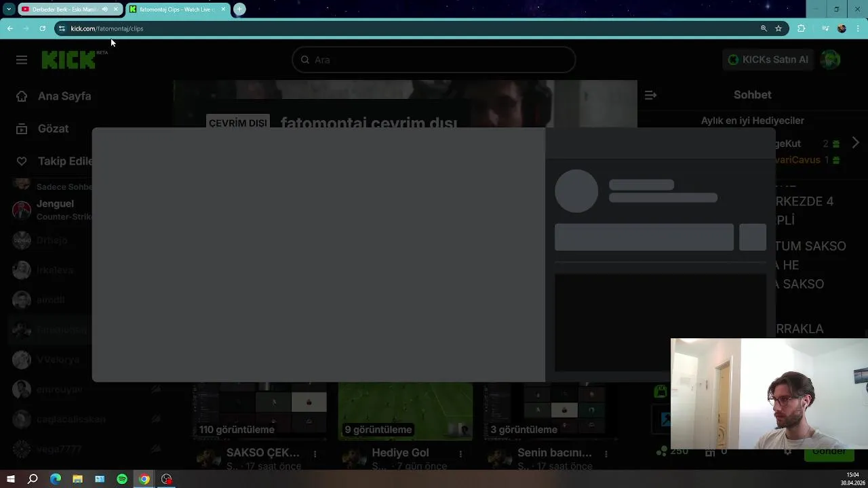Go back in browser
Viewport: 868px width, 488px height.
(x=10, y=28)
